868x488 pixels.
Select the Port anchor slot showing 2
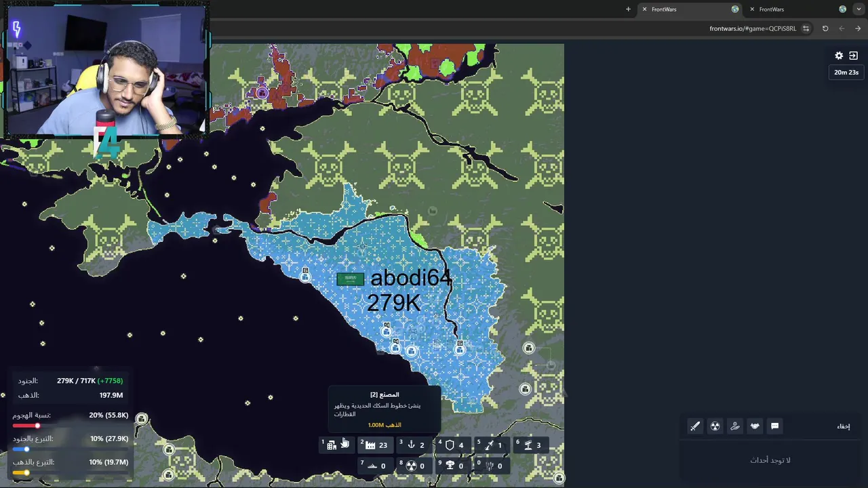tap(414, 445)
